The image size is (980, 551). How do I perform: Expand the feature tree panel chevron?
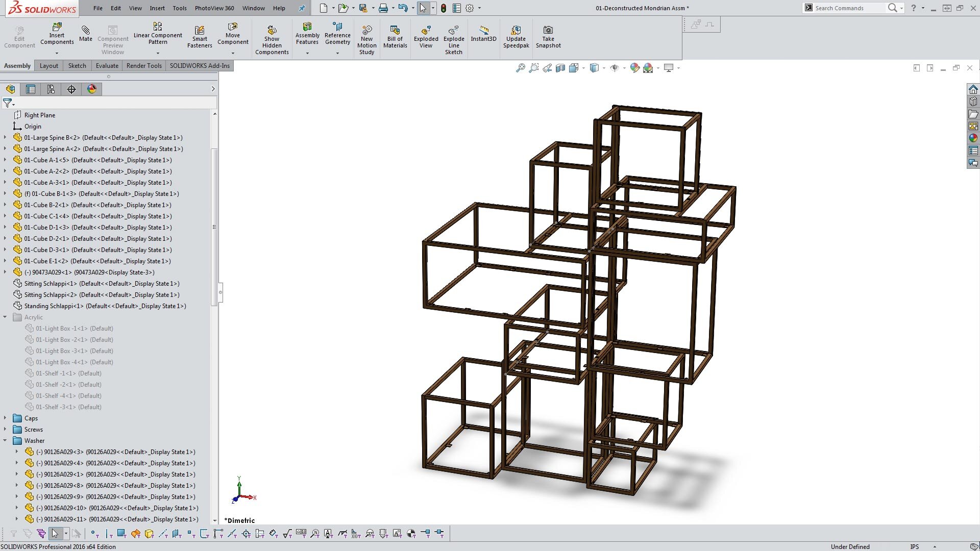point(213,89)
